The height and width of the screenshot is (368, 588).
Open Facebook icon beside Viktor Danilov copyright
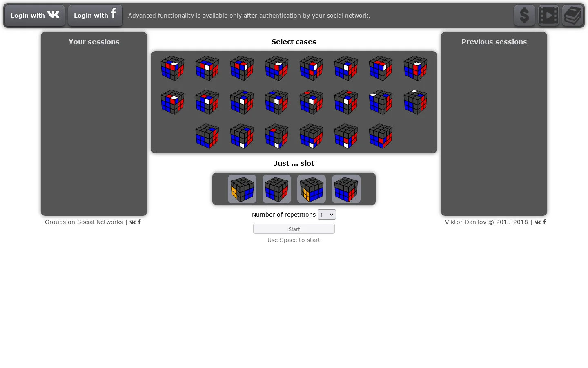tap(544, 222)
